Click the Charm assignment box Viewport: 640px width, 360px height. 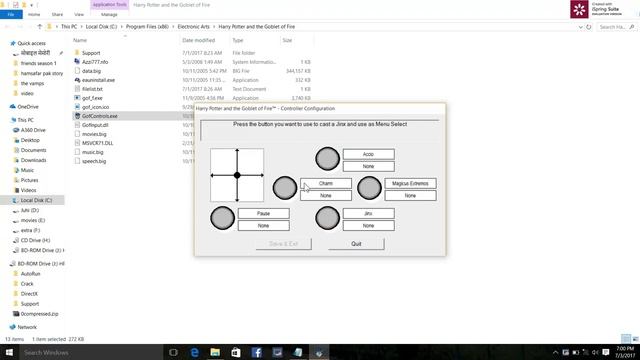(326, 184)
